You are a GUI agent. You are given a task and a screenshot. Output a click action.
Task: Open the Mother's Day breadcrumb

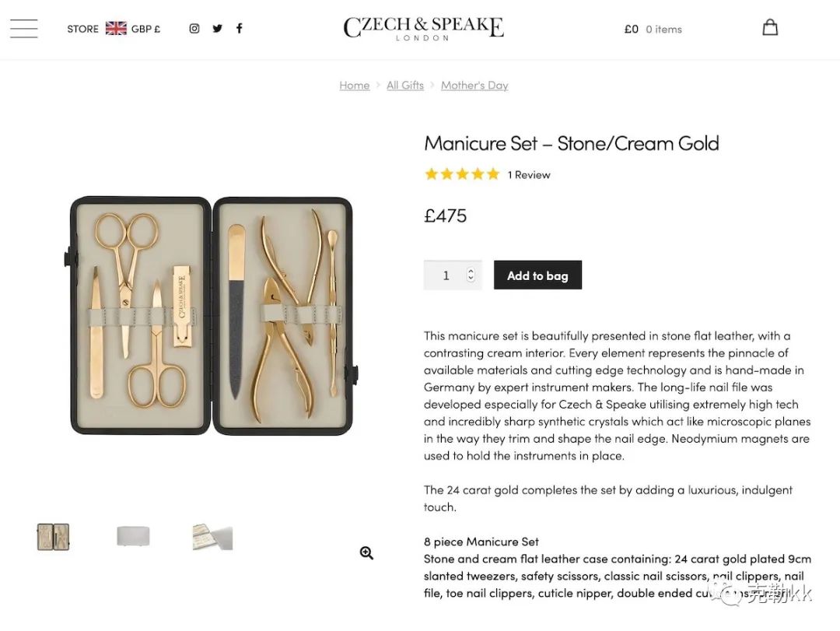(x=474, y=86)
